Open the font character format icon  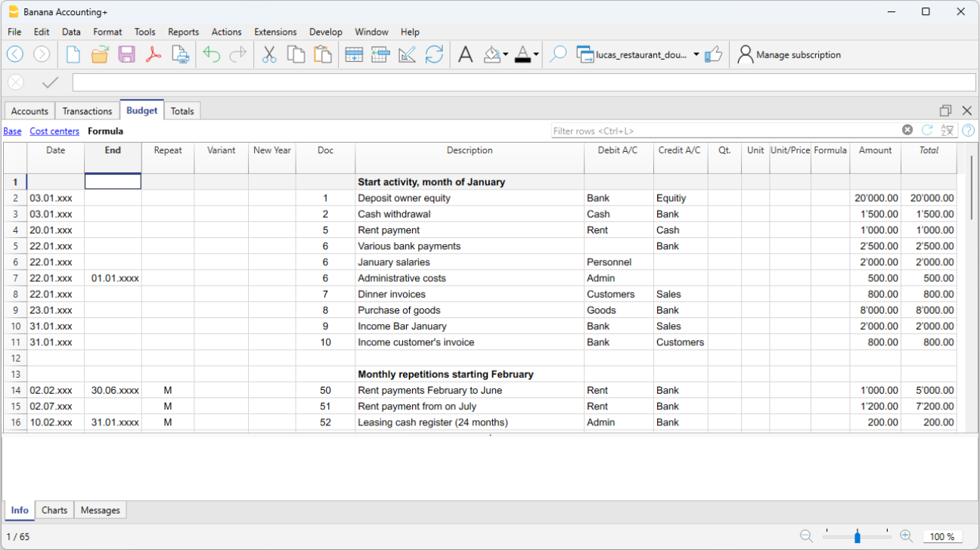click(466, 54)
